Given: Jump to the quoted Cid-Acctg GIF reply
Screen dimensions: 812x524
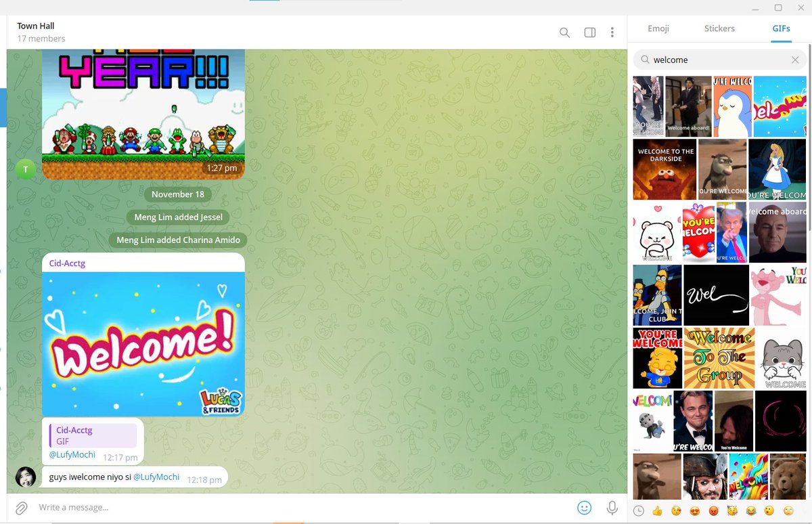Looking at the screenshot, I should (93, 435).
